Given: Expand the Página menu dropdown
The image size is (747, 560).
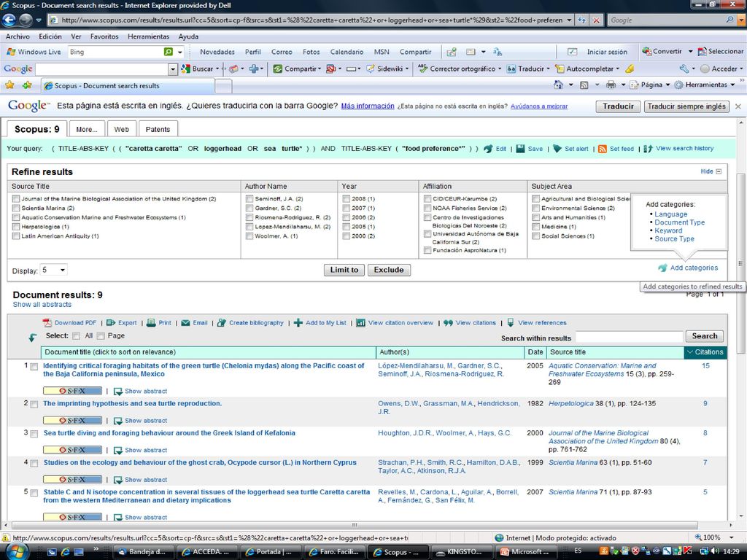Looking at the screenshot, I should coord(668,85).
